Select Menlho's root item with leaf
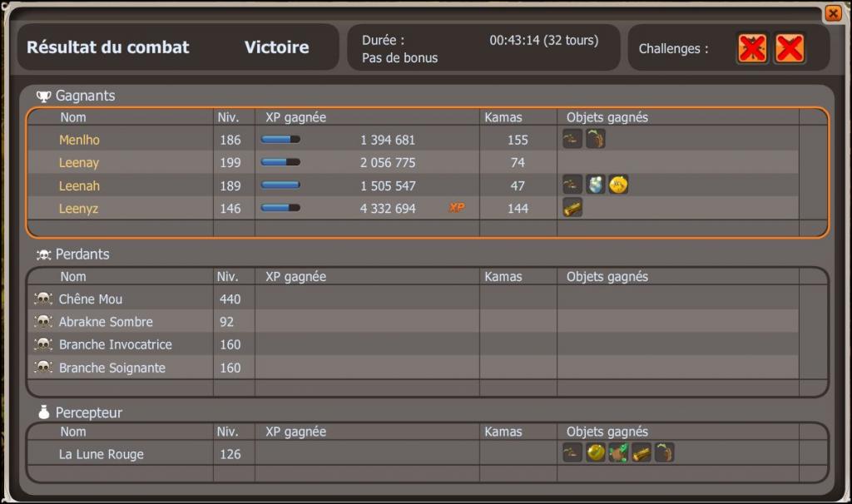This screenshot has height=504, width=852. pos(596,139)
